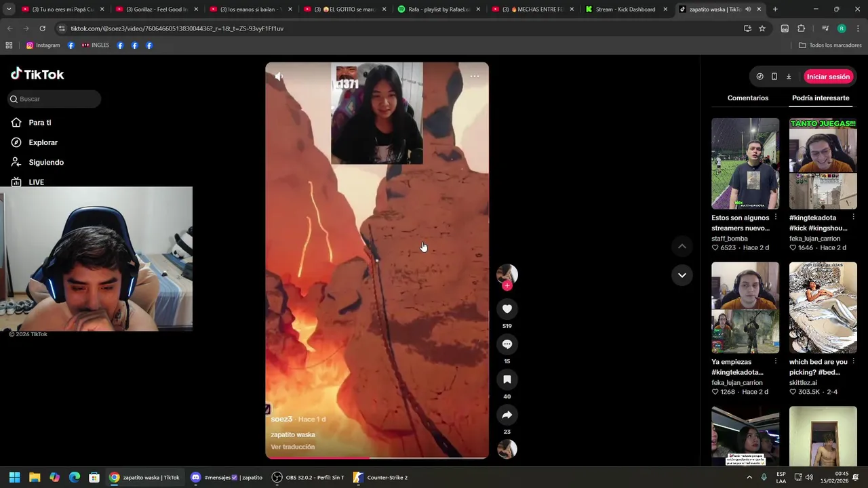
Task: Open the media control music icon
Action: (x=825, y=28)
